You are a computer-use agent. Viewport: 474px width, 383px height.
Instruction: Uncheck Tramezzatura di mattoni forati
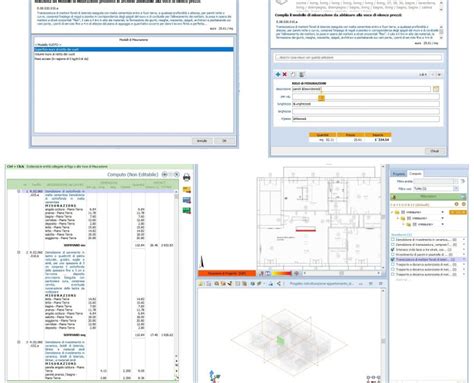pos(393,259)
